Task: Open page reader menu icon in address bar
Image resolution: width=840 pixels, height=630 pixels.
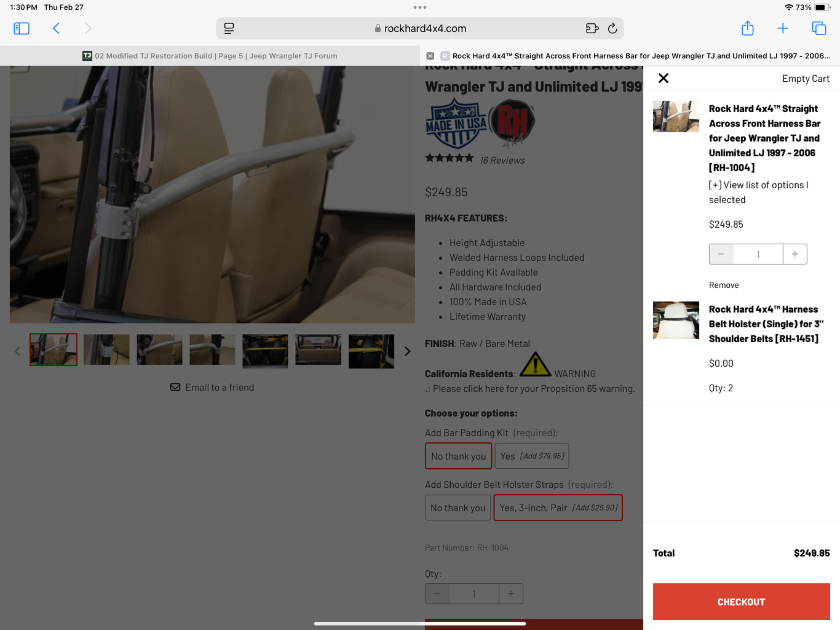Action: coord(229,29)
